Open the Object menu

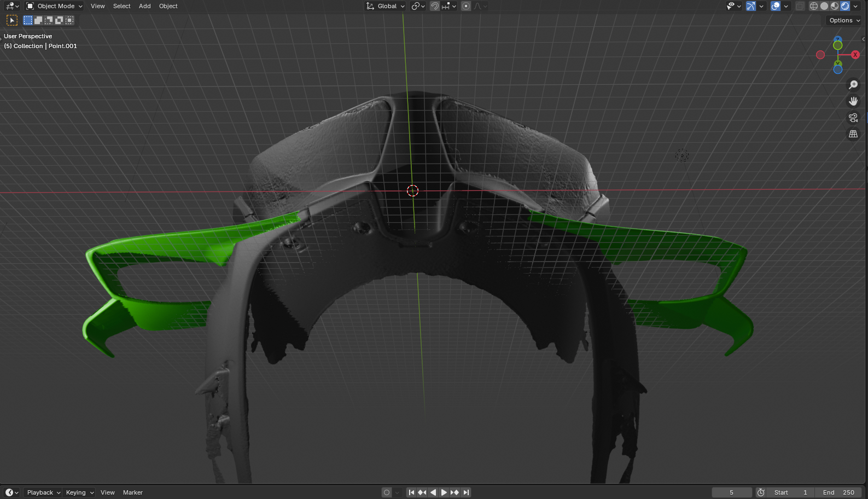click(168, 6)
